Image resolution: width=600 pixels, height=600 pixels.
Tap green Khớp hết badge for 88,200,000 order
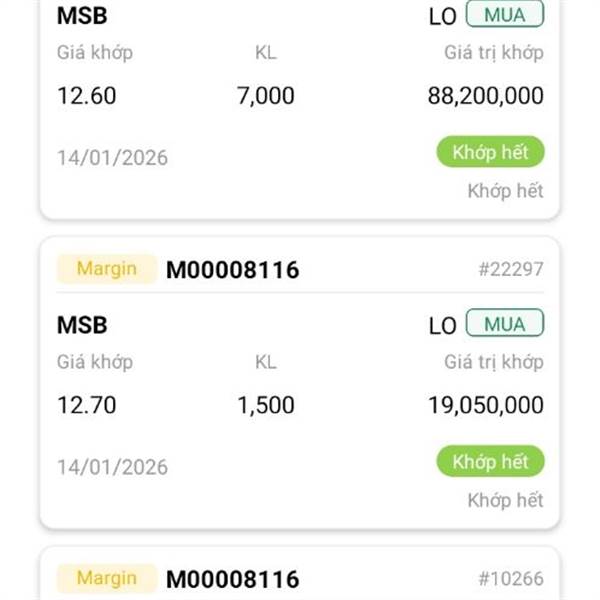[x=490, y=152]
